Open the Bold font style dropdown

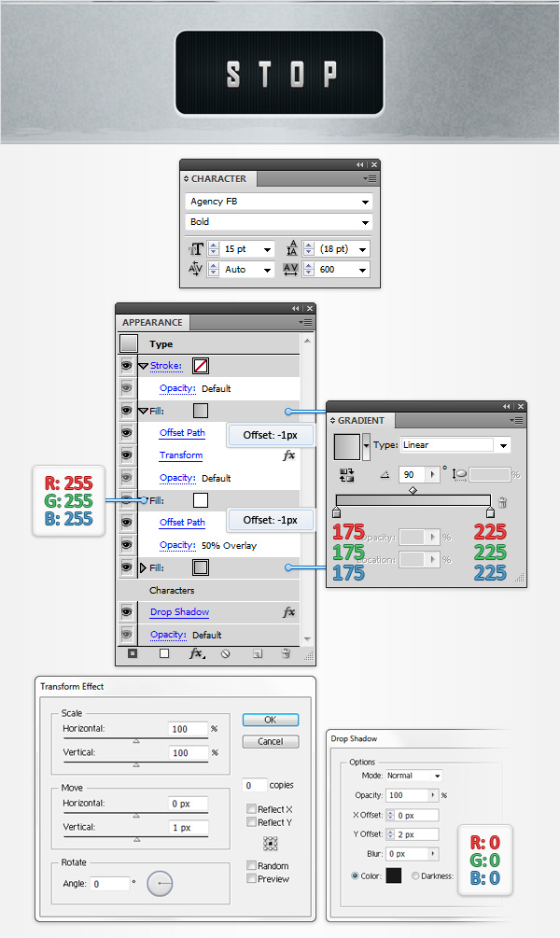(x=365, y=222)
